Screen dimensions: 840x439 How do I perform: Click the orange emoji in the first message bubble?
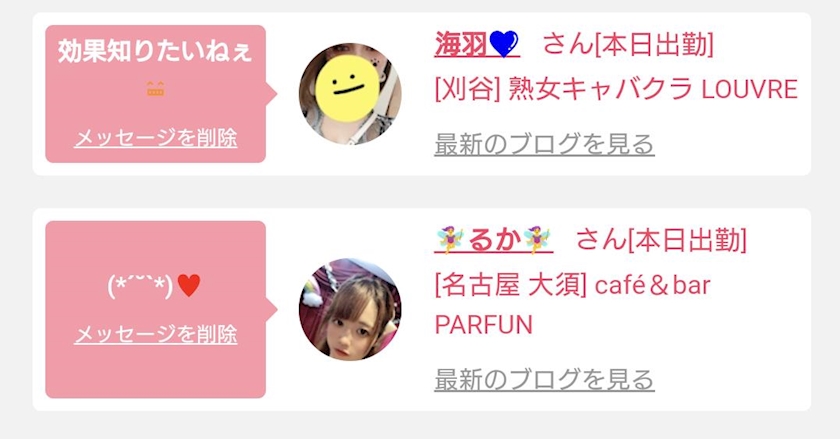click(155, 89)
